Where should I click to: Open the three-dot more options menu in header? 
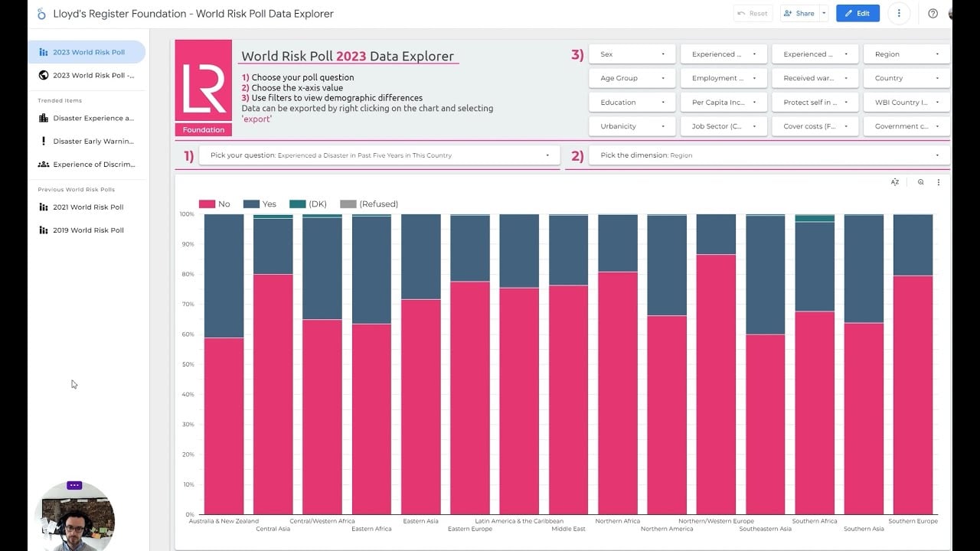pos(899,14)
